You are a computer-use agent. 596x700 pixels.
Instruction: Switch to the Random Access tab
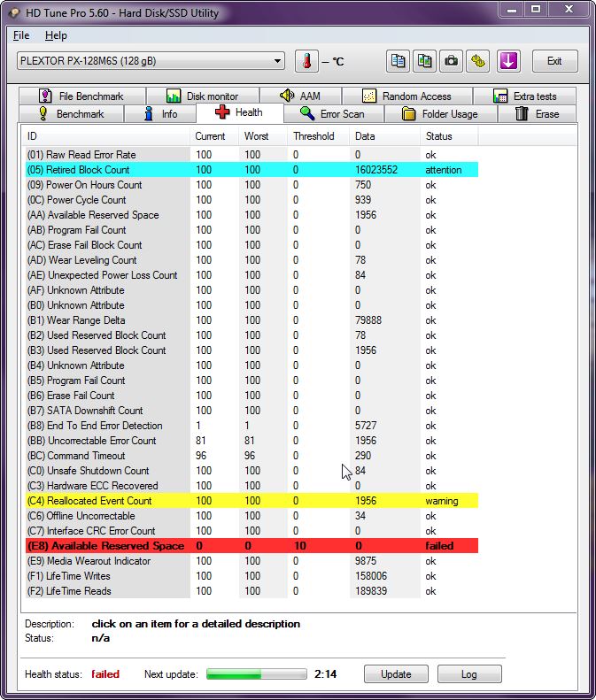(x=407, y=96)
